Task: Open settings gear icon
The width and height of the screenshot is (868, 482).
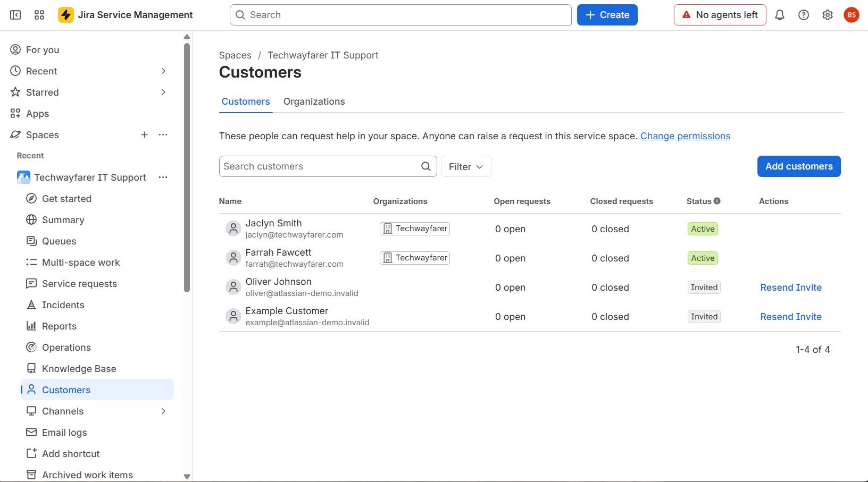Action: pyautogui.click(x=828, y=15)
